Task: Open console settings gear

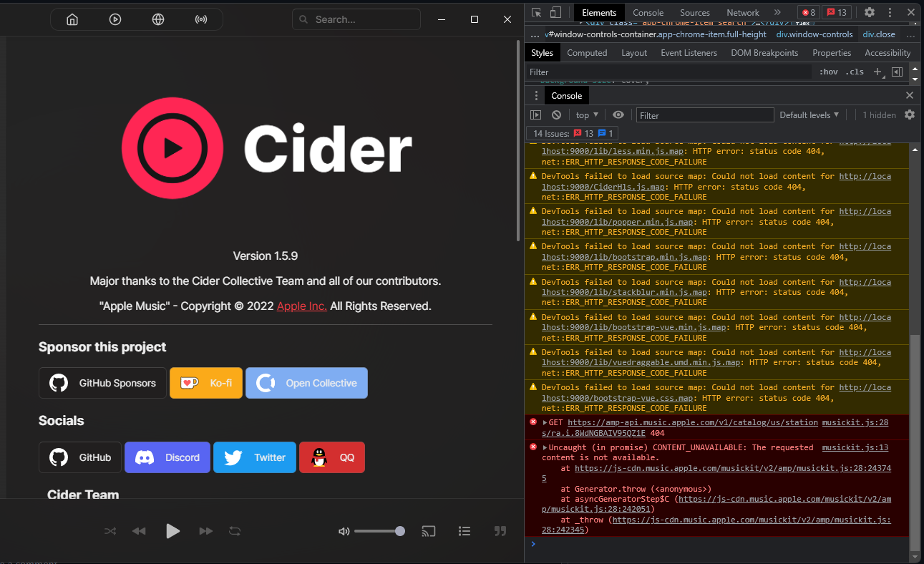Action: point(910,115)
